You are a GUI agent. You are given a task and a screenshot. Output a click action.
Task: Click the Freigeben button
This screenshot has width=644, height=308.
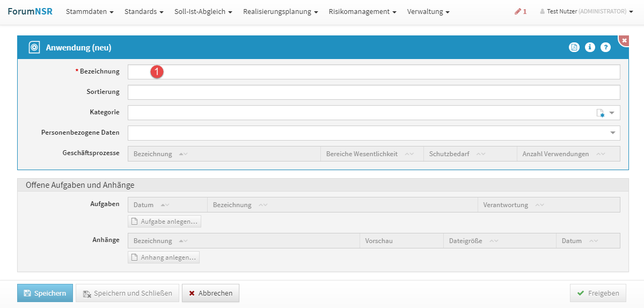[x=598, y=293]
